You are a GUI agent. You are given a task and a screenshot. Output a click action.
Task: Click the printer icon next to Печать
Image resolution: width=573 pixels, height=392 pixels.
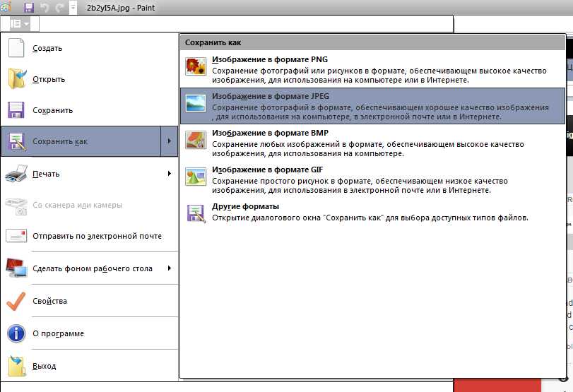point(16,173)
